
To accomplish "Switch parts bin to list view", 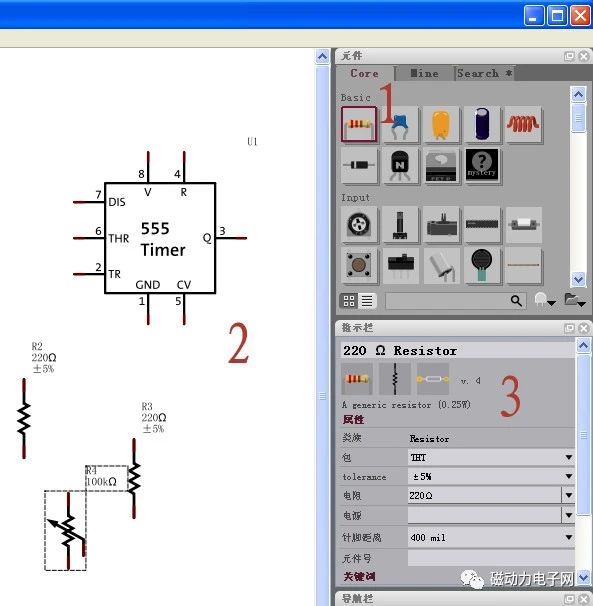I will (367, 301).
